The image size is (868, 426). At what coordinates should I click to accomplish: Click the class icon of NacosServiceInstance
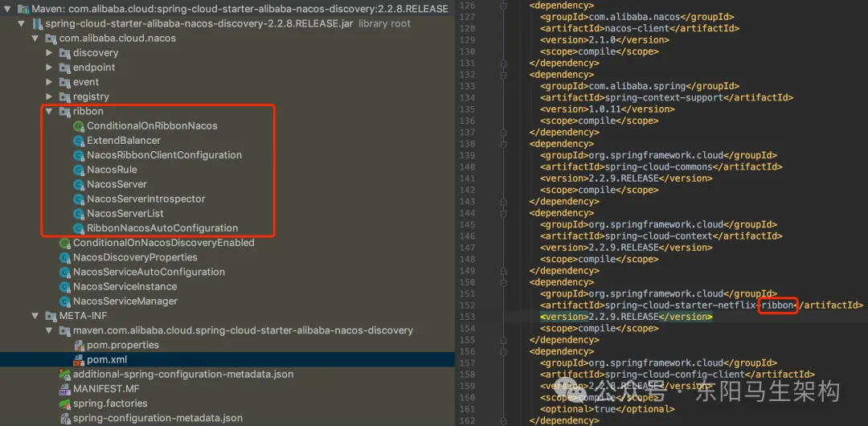coord(64,286)
